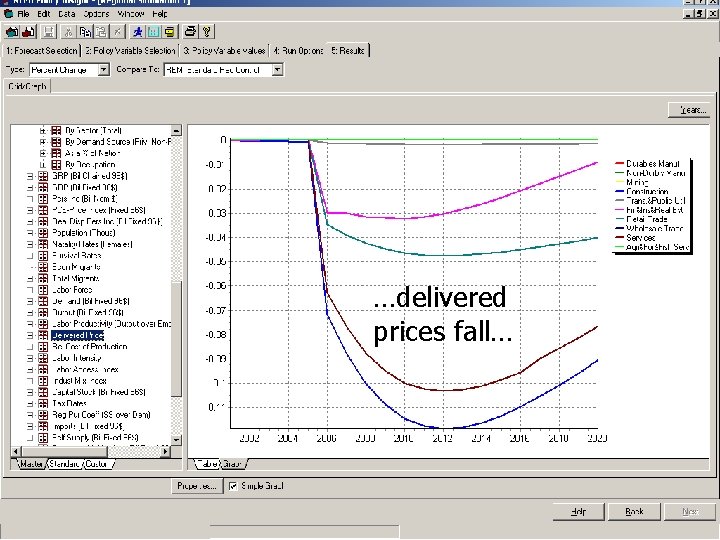
Task: Click the Back button
Action: [x=634, y=512]
